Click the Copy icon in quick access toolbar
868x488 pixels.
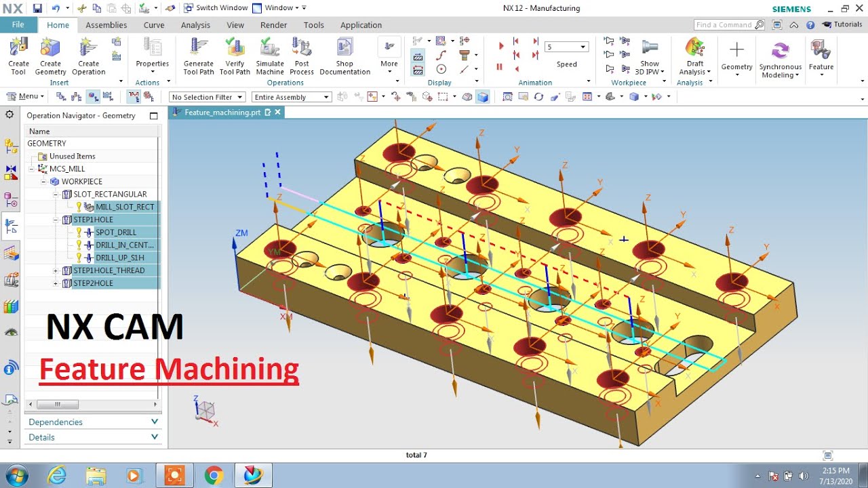96,8
